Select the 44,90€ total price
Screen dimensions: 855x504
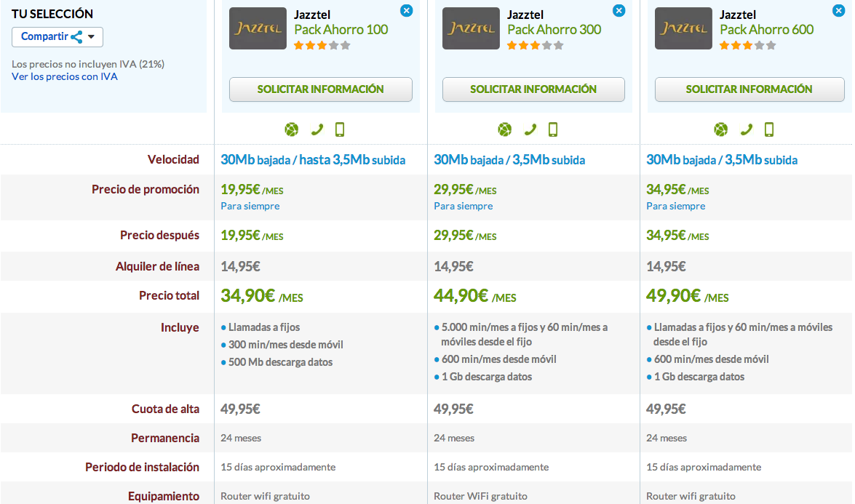pos(475,296)
